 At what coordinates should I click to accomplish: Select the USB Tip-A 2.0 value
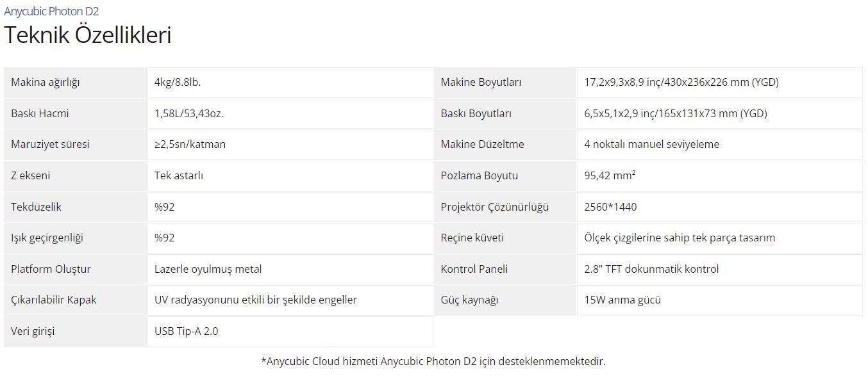click(x=186, y=331)
